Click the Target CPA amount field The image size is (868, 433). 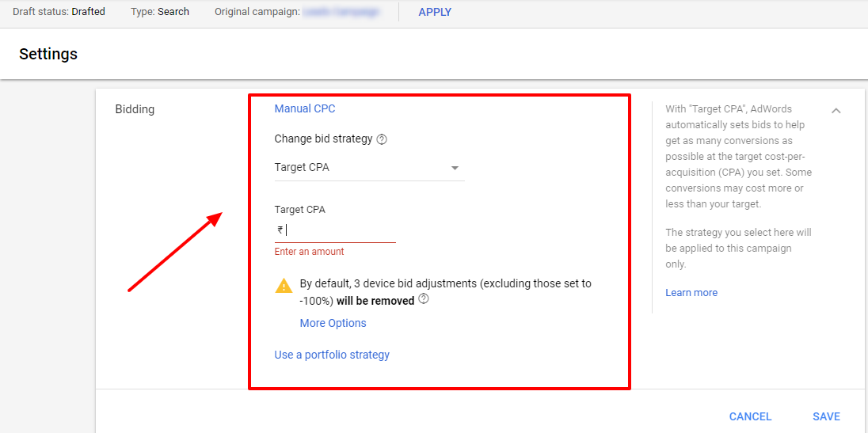click(335, 230)
